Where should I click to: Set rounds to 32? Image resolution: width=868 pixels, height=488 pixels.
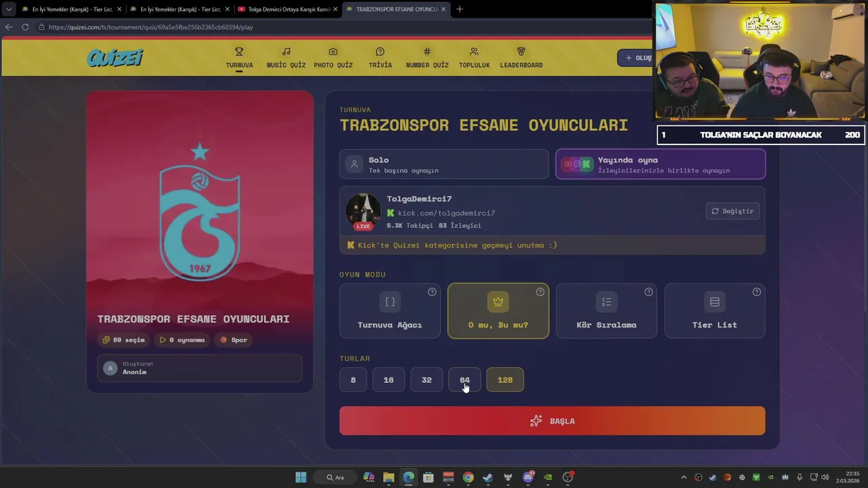(427, 380)
